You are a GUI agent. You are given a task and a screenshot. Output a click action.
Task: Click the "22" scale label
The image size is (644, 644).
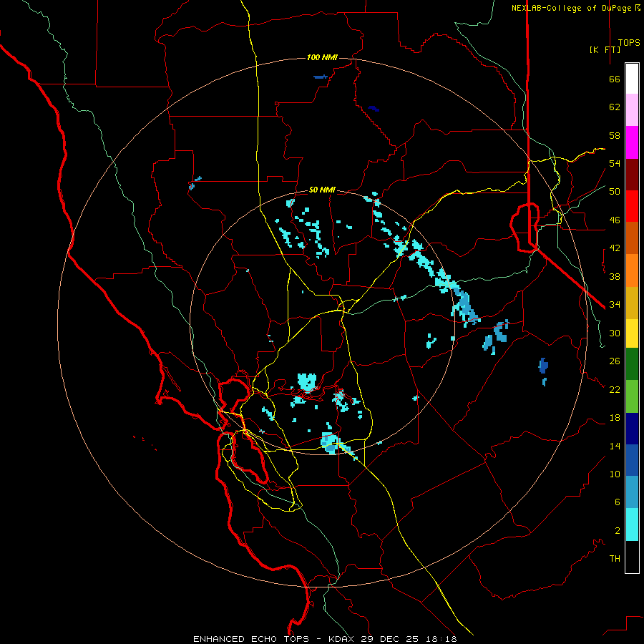coord(615,390)
